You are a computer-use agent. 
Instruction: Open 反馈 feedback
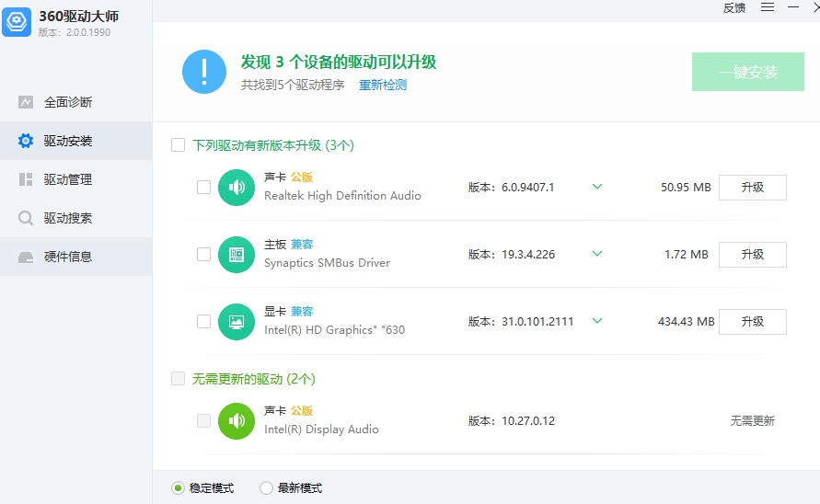(734, 8)
